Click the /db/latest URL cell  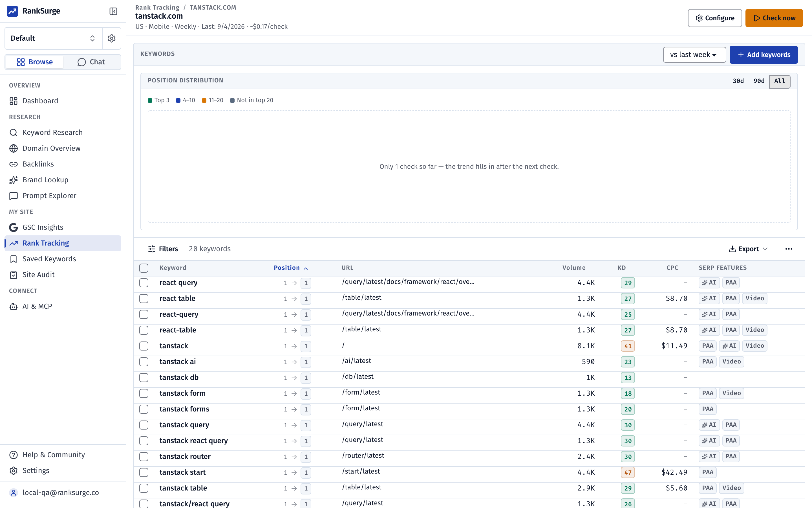[x=358, y=377]
